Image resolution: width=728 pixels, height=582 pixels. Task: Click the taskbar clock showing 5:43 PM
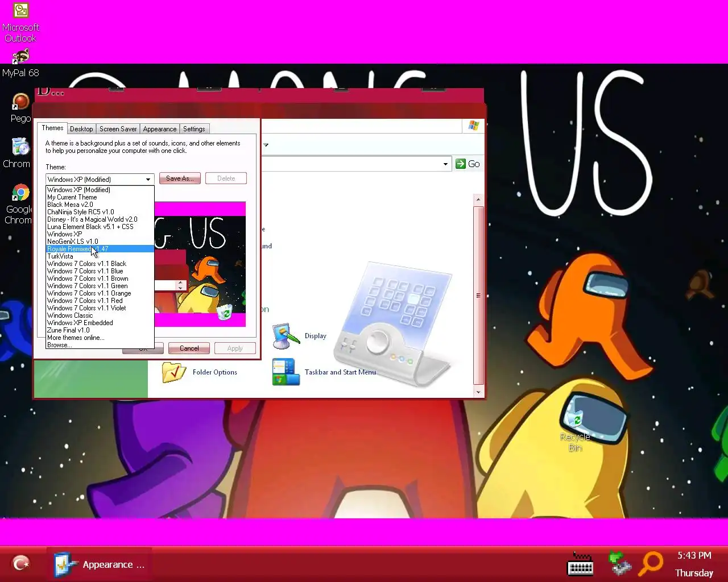coord(694,555)
